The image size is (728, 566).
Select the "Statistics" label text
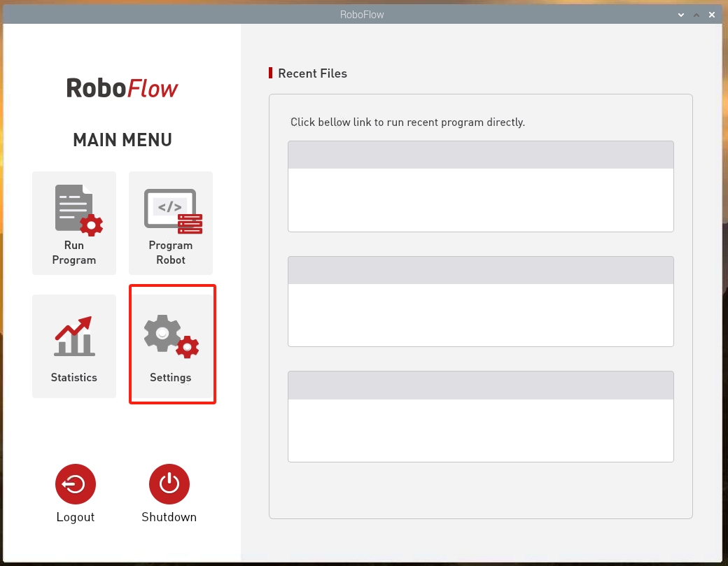pos(73,377)
